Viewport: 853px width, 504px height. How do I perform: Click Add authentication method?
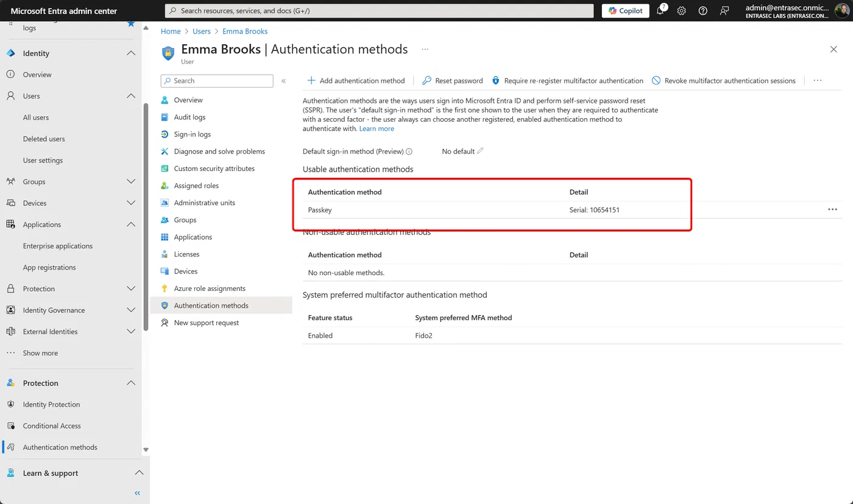(356, 80)
